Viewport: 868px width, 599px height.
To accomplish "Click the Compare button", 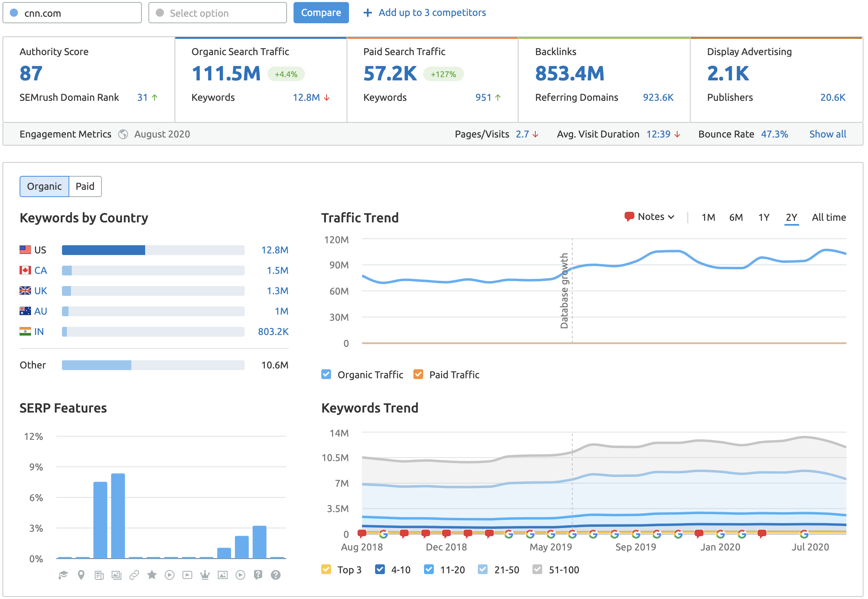I will tap(321, 13).
